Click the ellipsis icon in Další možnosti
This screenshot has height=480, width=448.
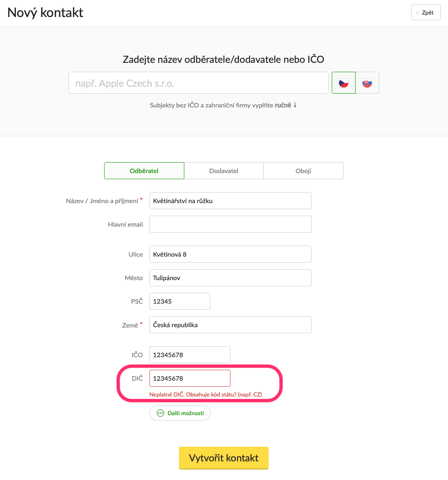coord(160,413)
